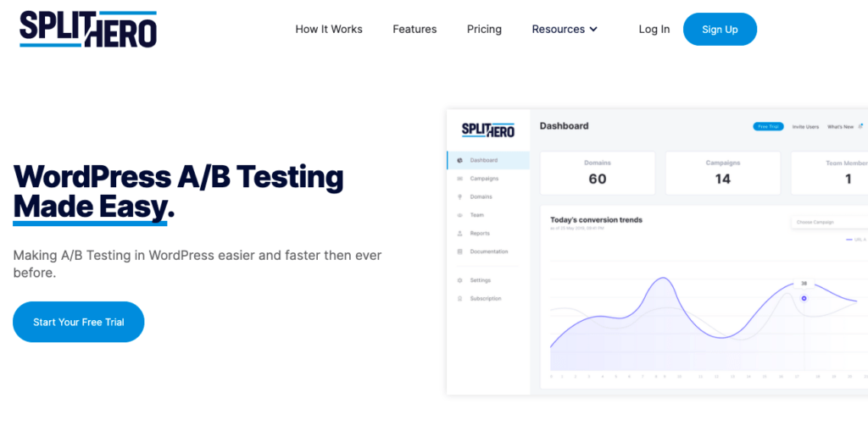Click the Making A/B Testing subheading text

[197, 264]
